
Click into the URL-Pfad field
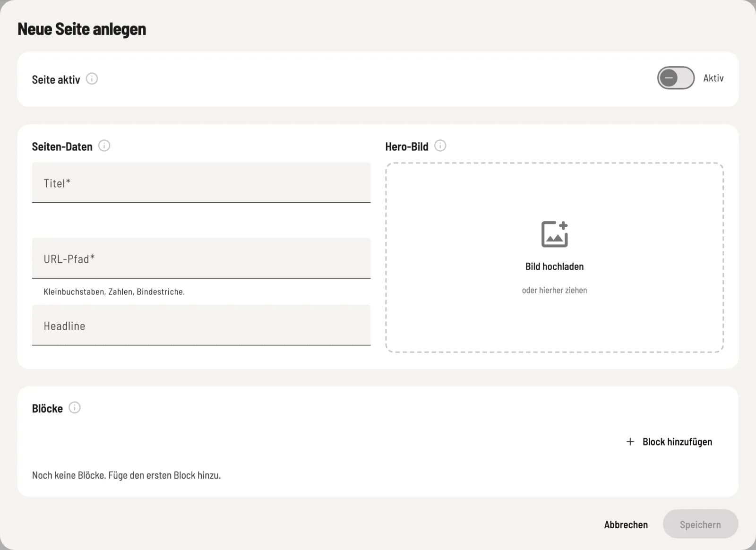[201, 258]
